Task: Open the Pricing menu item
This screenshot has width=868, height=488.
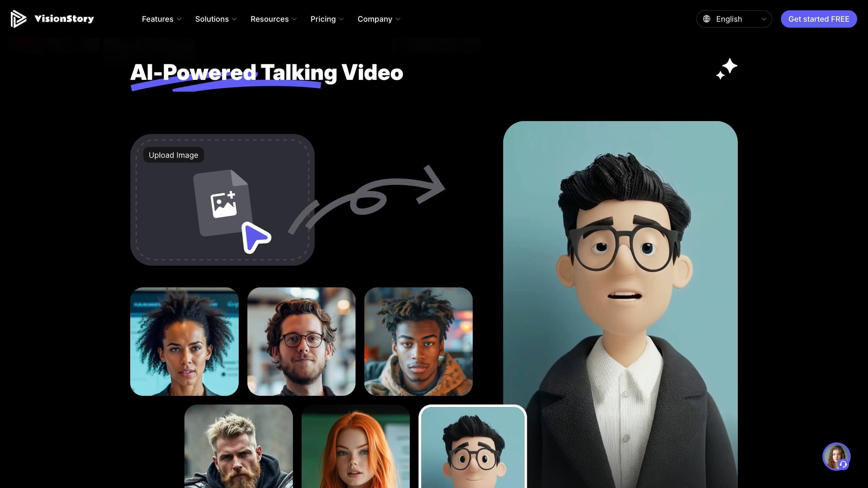Action: [327, 19]
